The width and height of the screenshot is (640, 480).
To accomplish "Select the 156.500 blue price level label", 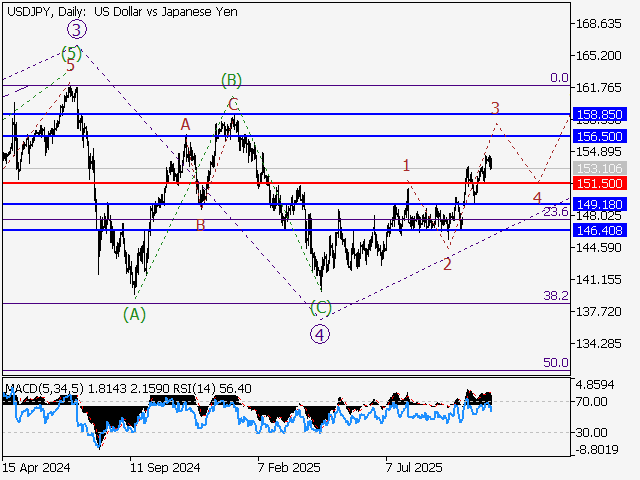I will pyautogui.click(x=600, y=136).
